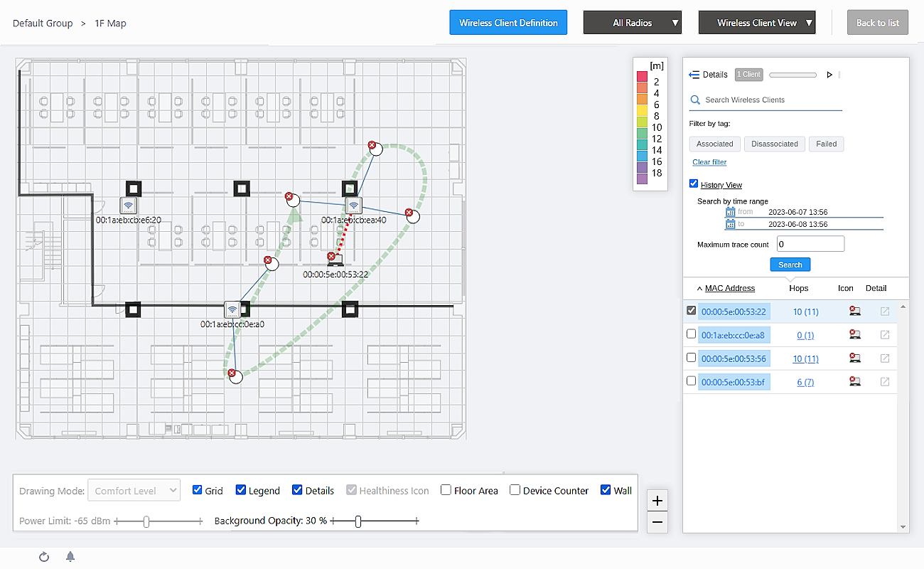Screen dimensions: 924x569
Task: Filter by the Associated tag
Action: 714,144
